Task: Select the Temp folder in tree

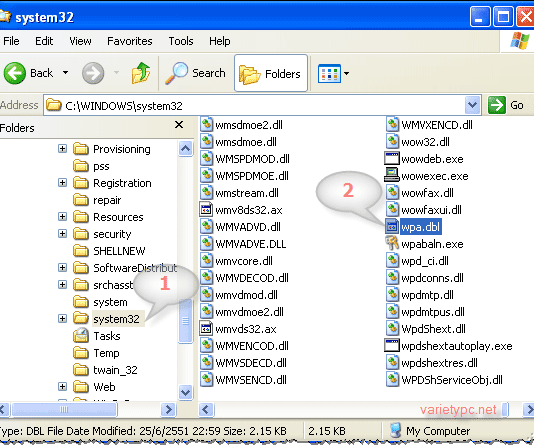Action: coord(106,353)
